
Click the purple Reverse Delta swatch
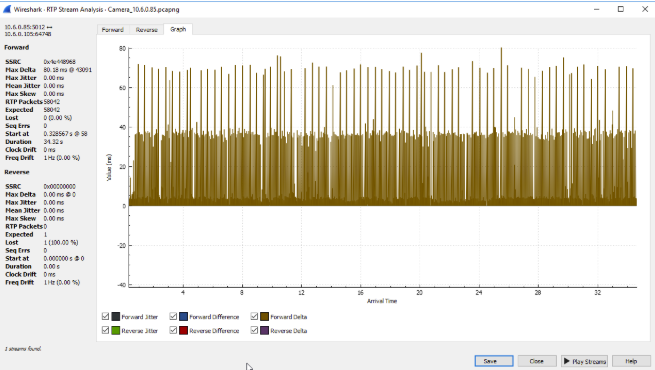click(264, 330)
